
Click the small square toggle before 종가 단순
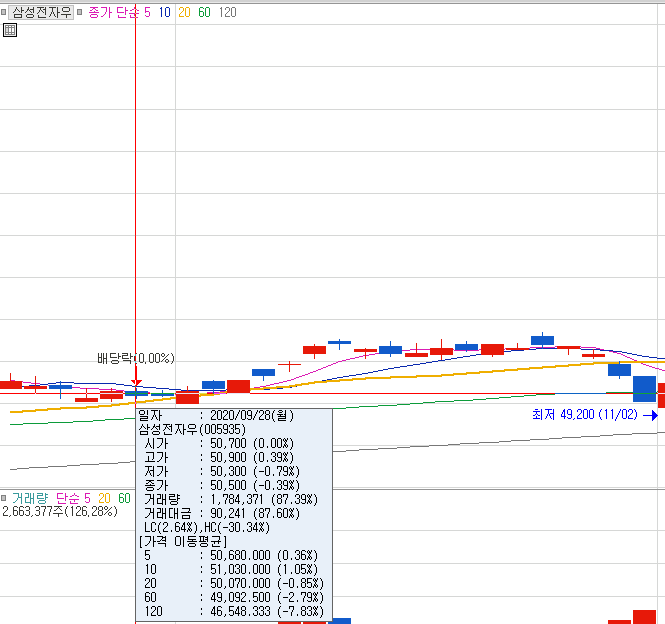click(x=79, y=12)
